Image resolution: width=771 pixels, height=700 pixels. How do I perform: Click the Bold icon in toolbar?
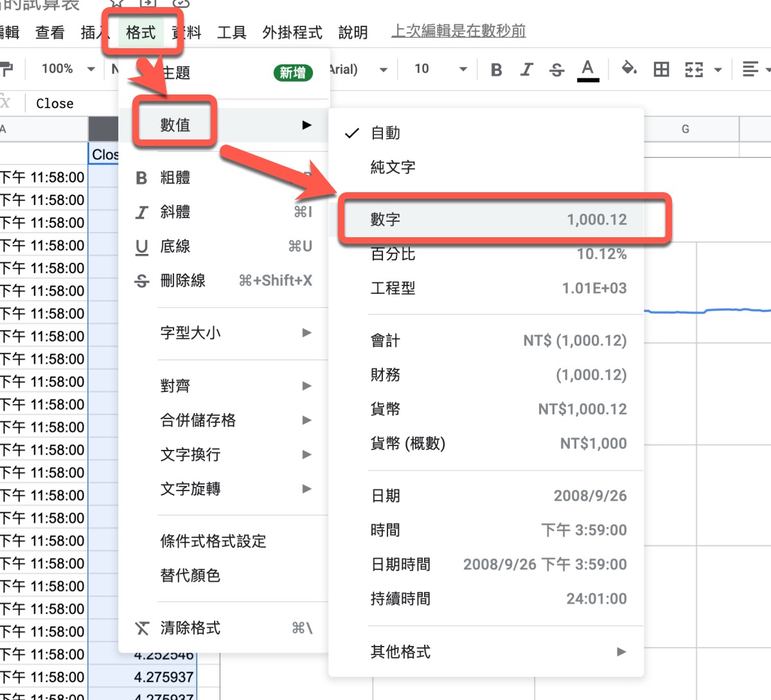click(496, 69)
